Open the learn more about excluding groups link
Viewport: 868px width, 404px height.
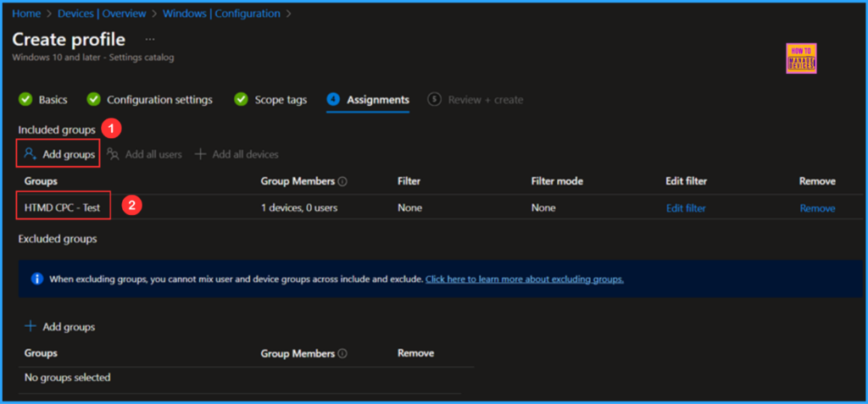[x=524, y=279]
